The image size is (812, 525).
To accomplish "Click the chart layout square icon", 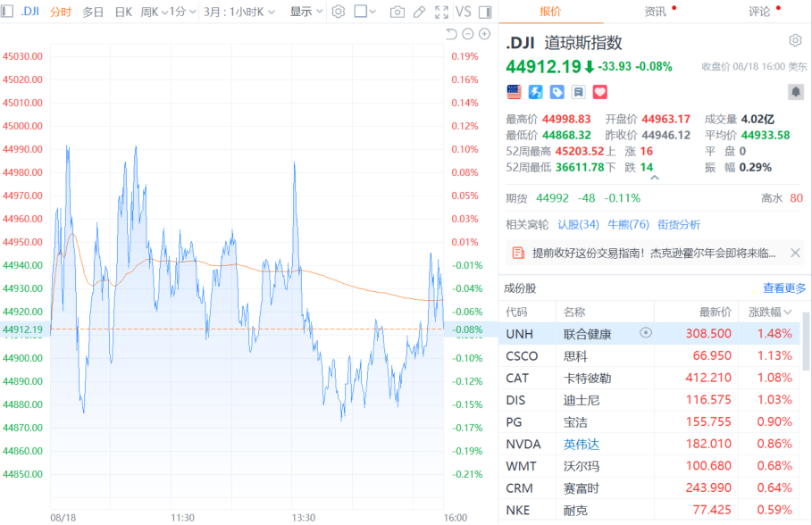I will [360, 12].
